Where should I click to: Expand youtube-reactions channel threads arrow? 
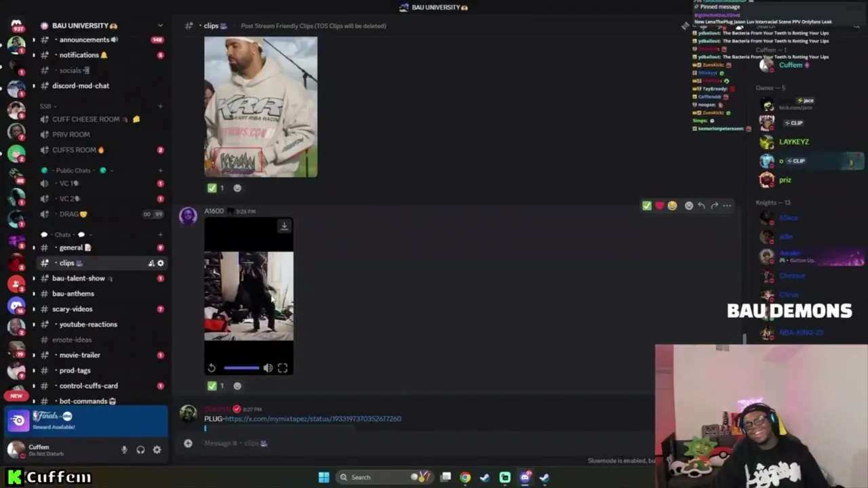point(34,325)
